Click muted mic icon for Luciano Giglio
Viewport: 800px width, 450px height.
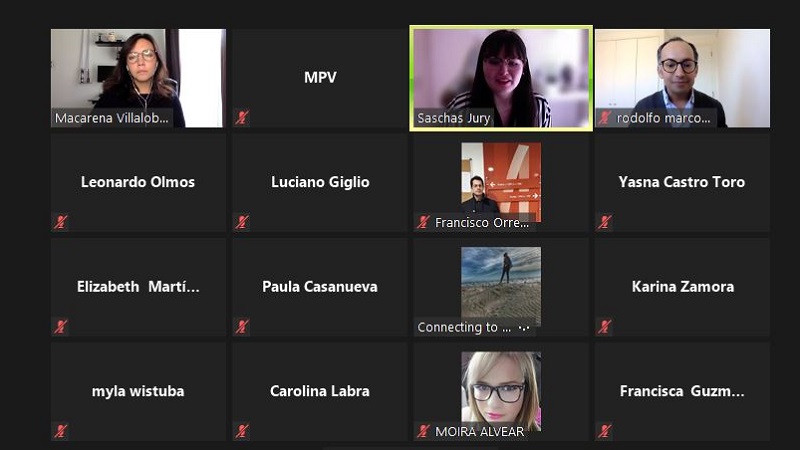coord(242,222)
